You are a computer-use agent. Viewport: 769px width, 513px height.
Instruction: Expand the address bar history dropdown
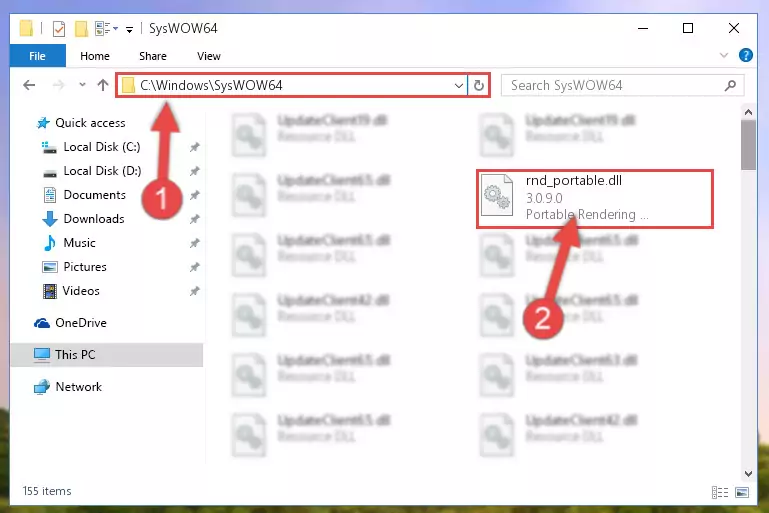(459, 86)
